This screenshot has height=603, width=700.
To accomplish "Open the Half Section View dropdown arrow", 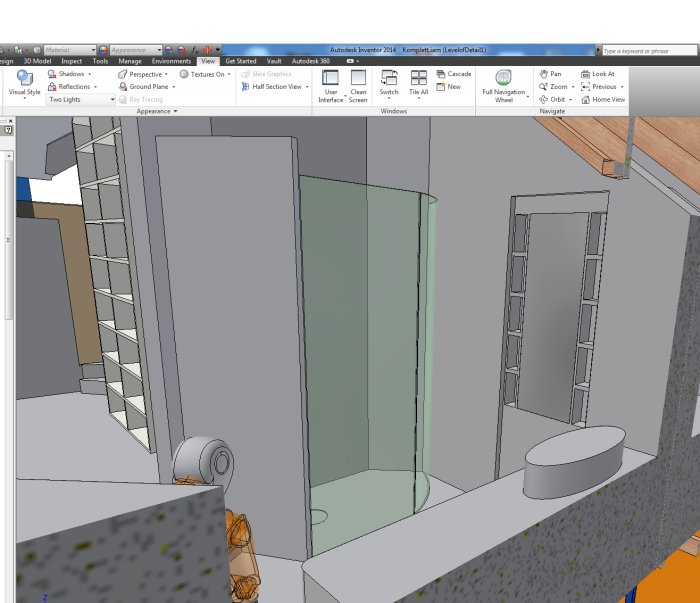I will pos(307,87).
